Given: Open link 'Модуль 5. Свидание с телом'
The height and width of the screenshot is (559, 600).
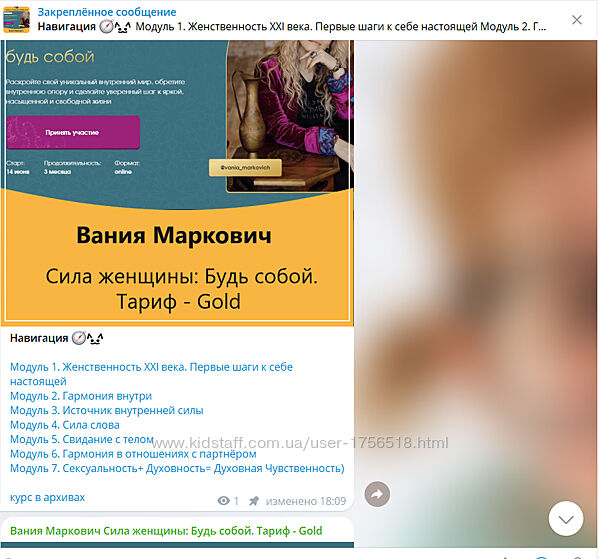Looking at the screenshot, I should point(82,439).
